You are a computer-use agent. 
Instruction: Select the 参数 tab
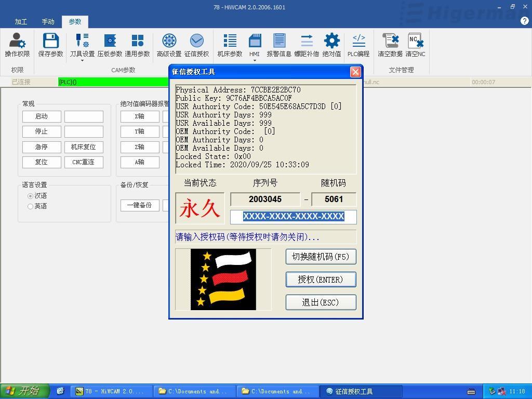(75, 22)
